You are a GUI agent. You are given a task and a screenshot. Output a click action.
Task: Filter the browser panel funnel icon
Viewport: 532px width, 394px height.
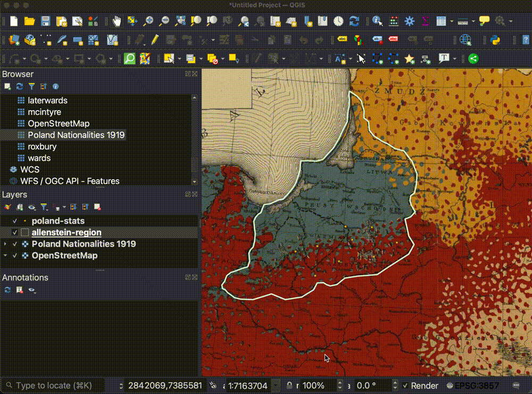click(x=31, y=87)
